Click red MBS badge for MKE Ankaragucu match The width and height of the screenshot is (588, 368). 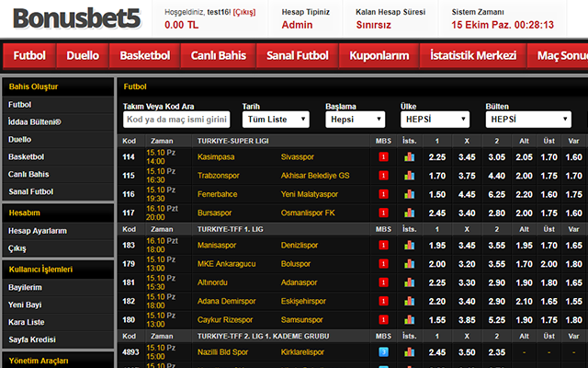383,264
